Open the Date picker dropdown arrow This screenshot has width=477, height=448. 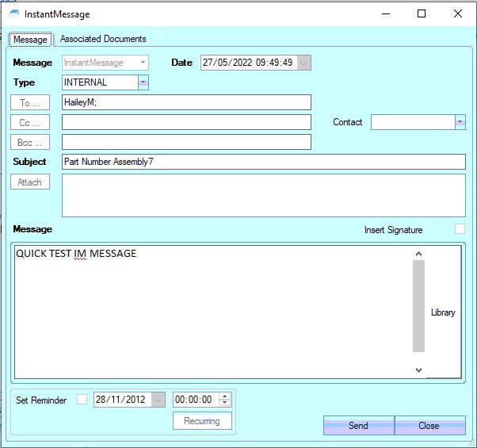point(305,63)
